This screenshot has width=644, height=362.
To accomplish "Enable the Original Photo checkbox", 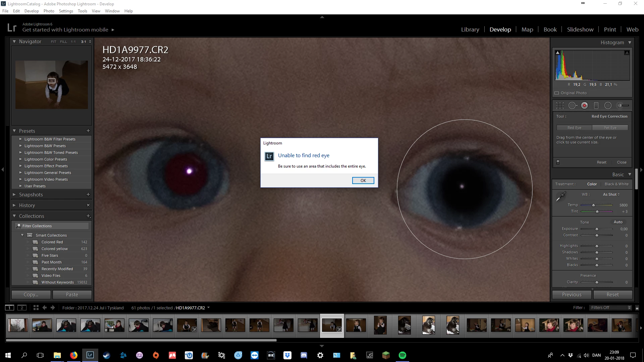I will pos(557,93).
